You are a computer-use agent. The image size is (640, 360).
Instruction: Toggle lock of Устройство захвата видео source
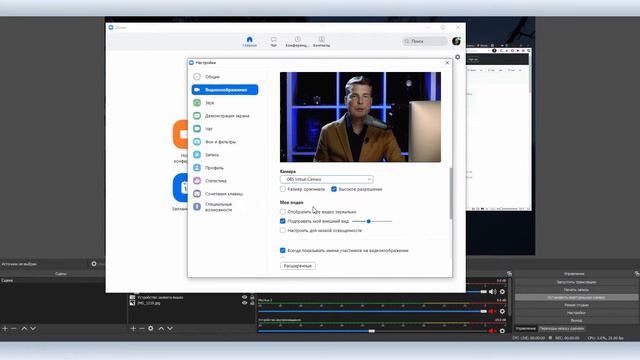click(x=252, y=298)
